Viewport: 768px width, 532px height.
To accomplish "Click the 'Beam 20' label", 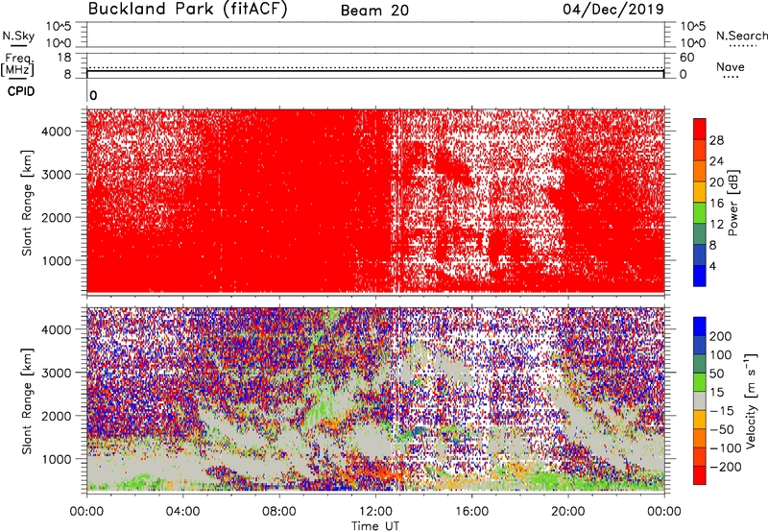I will (x=374, y=11).
